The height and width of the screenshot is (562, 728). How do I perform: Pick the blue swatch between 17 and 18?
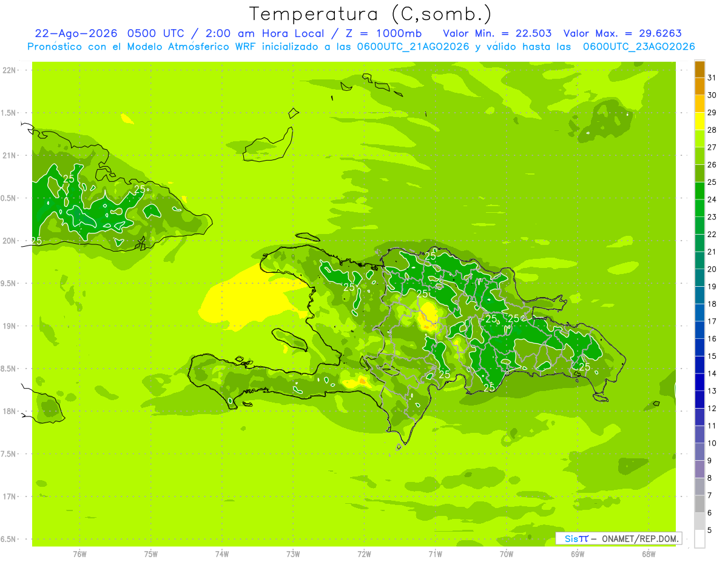point(699,313)
